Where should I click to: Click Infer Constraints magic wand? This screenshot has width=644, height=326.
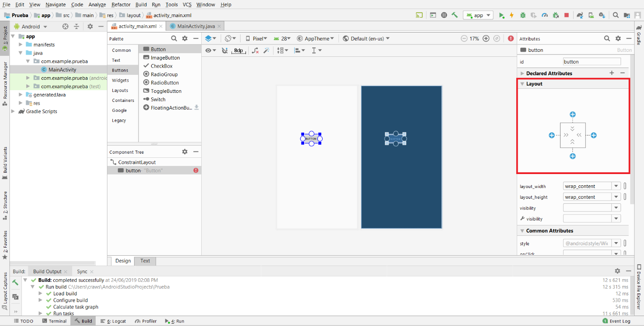267,51
